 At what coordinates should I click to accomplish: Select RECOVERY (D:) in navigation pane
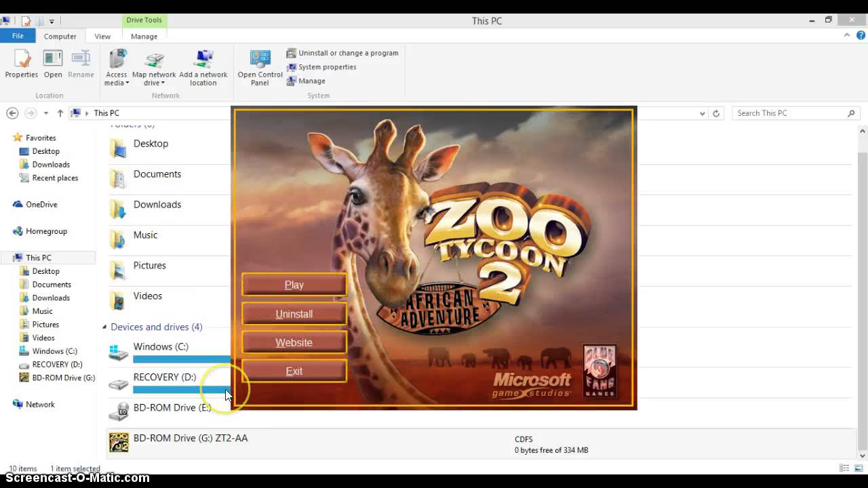pos(57,364)
